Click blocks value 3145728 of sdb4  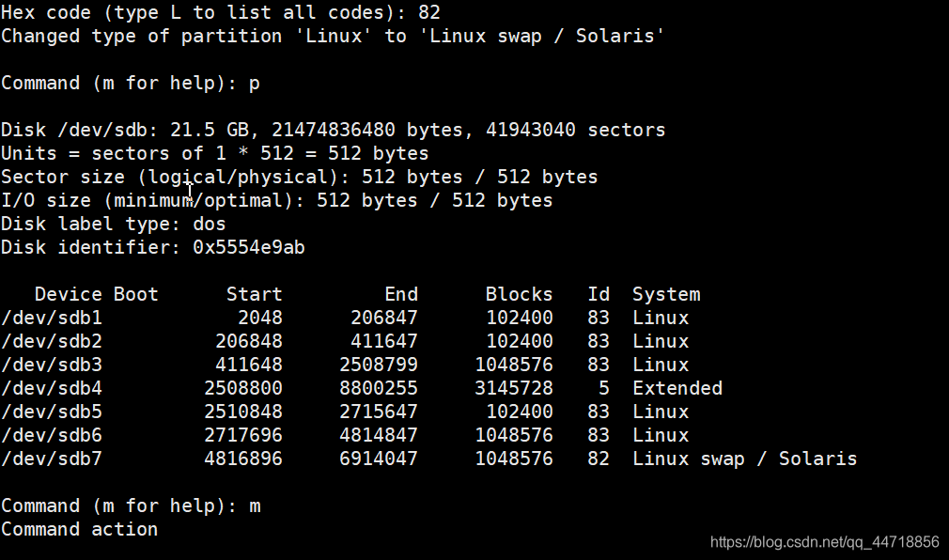[x=513, y=388]
